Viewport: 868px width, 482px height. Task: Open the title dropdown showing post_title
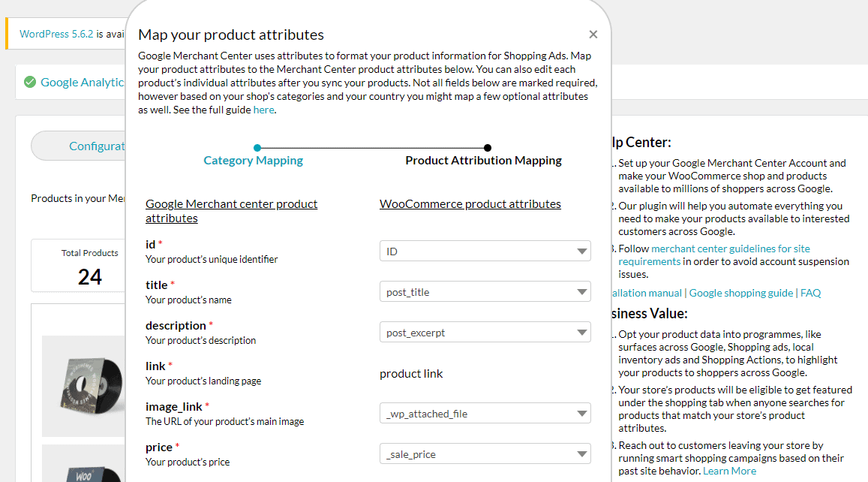coord(485,291)
